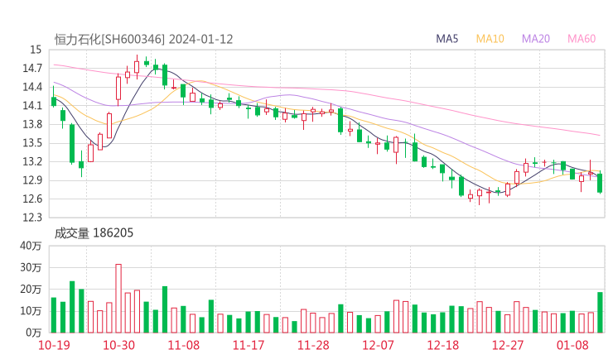Click the 10-30 date axis label
The width and height of the screenshot is (613, 364).
point(118,345)
